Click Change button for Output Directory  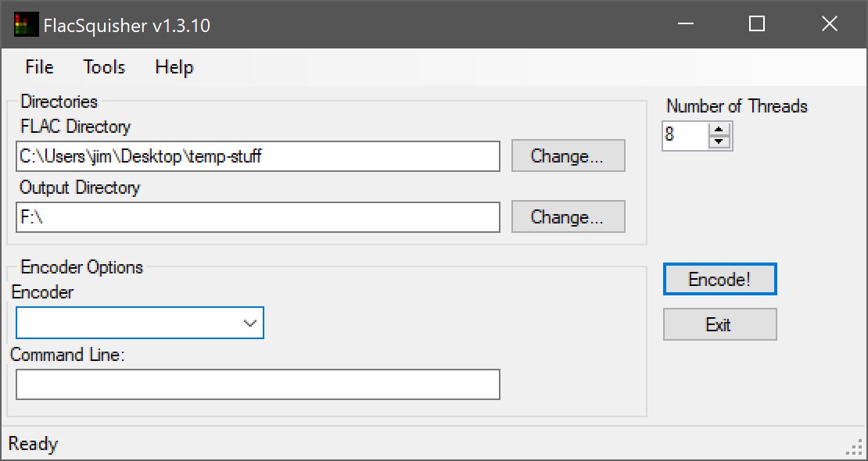click(x=568, y=217)
